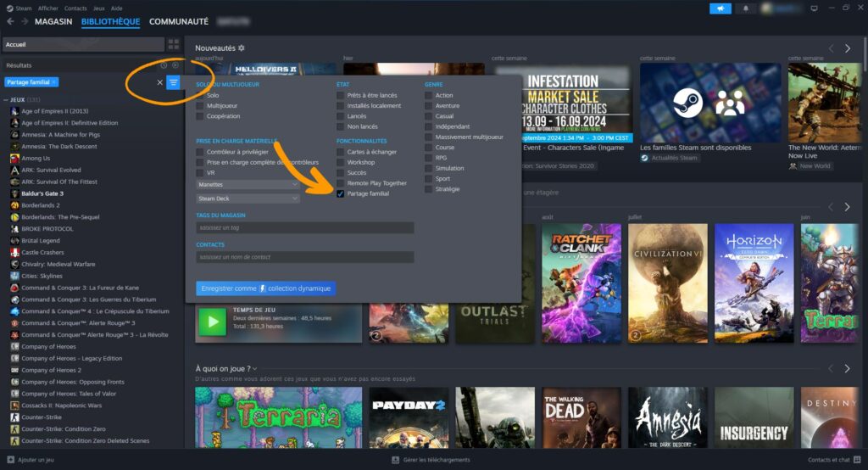Screen dimensions: 868x470
Task: Open the notifications bell
Action: tap(745, 8)
